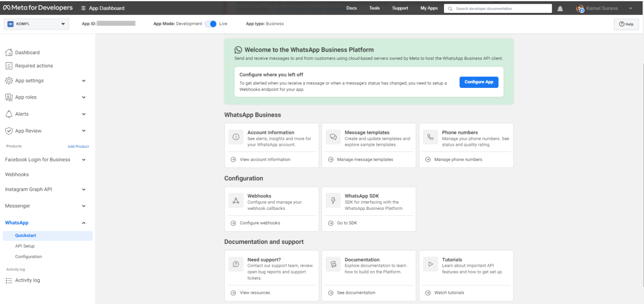644x304 pixels.
Task: Click the Documentation book icon
Action: point(333,264)
